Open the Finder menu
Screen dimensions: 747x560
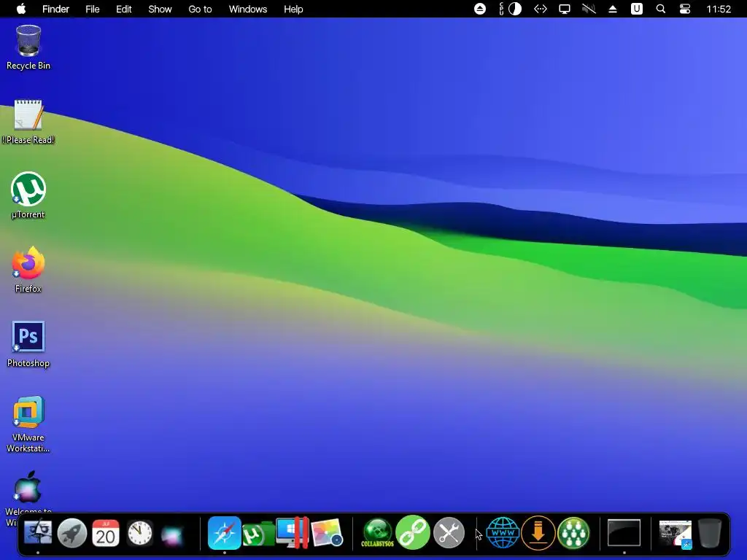coord(55,9)
